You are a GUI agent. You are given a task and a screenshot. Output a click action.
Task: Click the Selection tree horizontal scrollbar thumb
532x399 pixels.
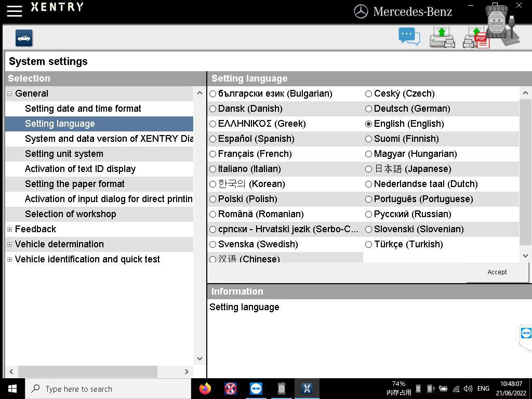(87, 371)
